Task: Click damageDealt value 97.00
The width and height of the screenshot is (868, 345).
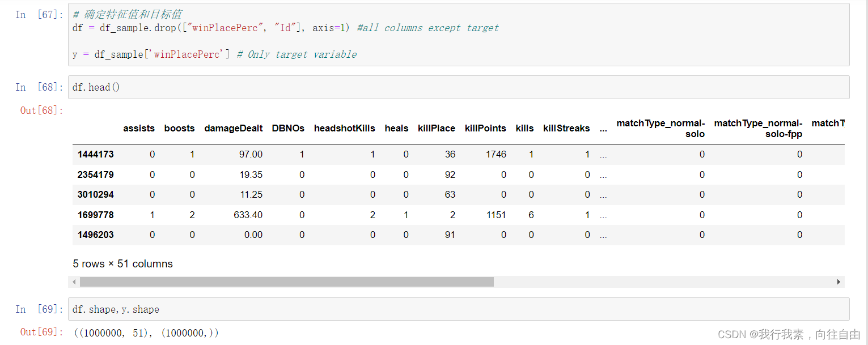Action: pos(251,154)
